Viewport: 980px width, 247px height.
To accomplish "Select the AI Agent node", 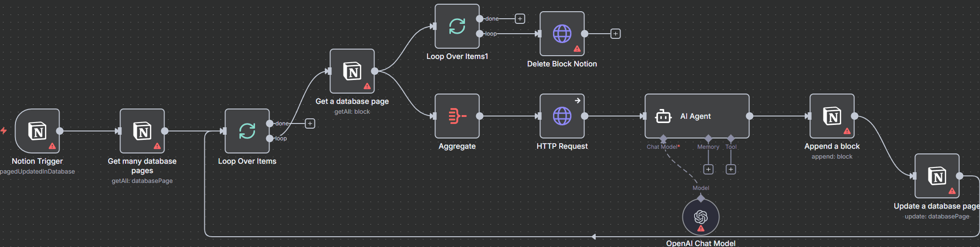I will [696, 116].
